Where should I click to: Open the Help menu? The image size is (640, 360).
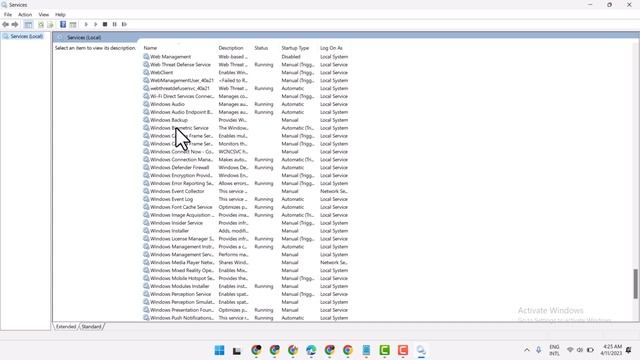60,15
